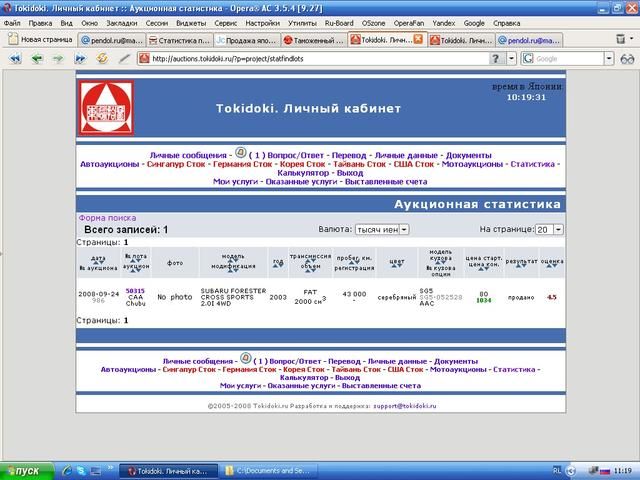
Task: Switch to the Таможенный tab
Action: [x=313, y=40]
